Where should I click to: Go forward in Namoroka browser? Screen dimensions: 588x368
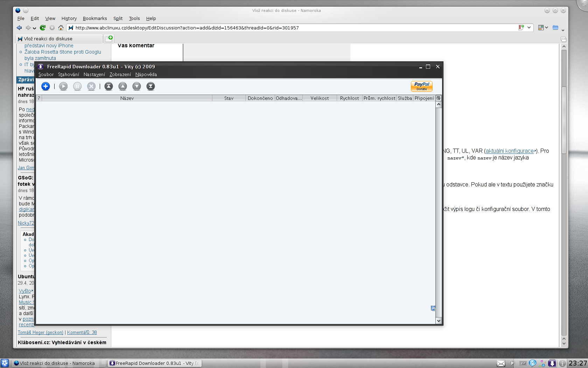(x=28, y=28)
